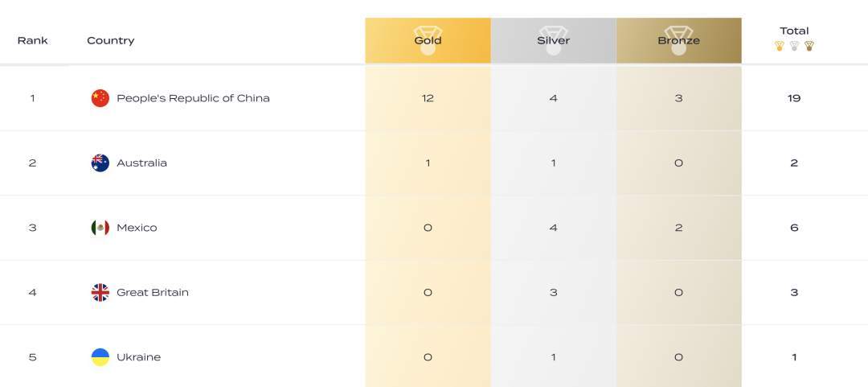Open the Australia country link
Image resolution: width=868 pixels, height=387 pixels.
pyautogui.click(x=141, y=163)
